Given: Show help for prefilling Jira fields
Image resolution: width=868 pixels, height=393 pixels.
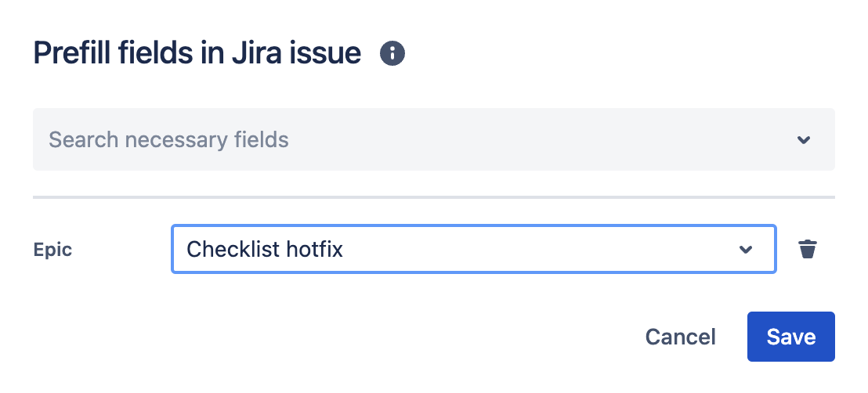Looking at the screenshot, I should [x=392, y=53].
